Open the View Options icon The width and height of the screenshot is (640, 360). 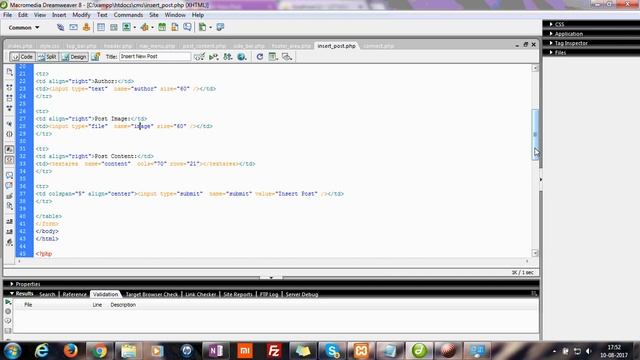(x=273, y=57)
